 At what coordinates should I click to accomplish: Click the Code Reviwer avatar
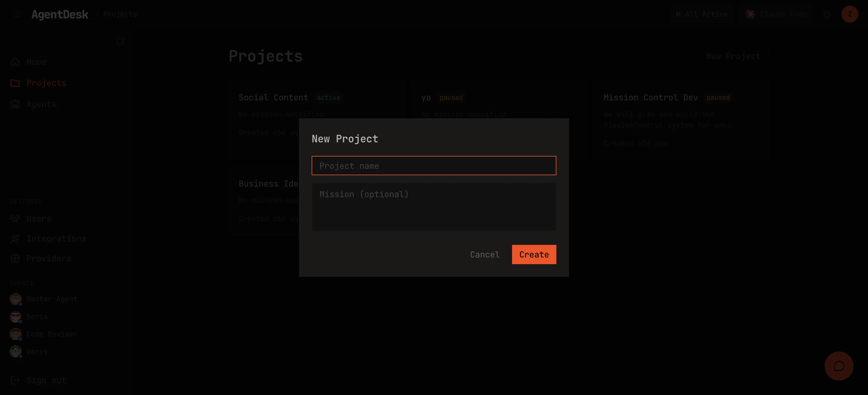[x=16, y=334]
